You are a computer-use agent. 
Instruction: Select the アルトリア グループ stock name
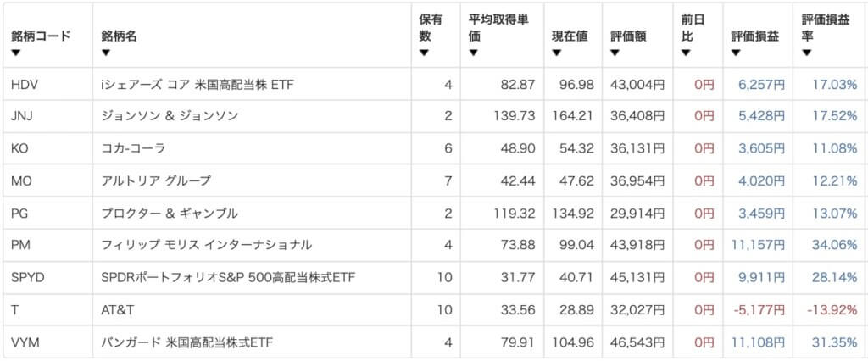click(156, 180)
